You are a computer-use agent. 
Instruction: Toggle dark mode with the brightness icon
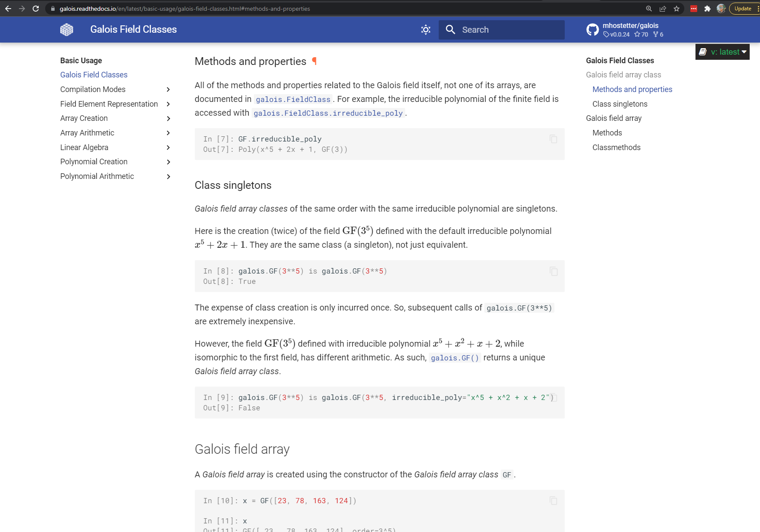coord(425,29)
